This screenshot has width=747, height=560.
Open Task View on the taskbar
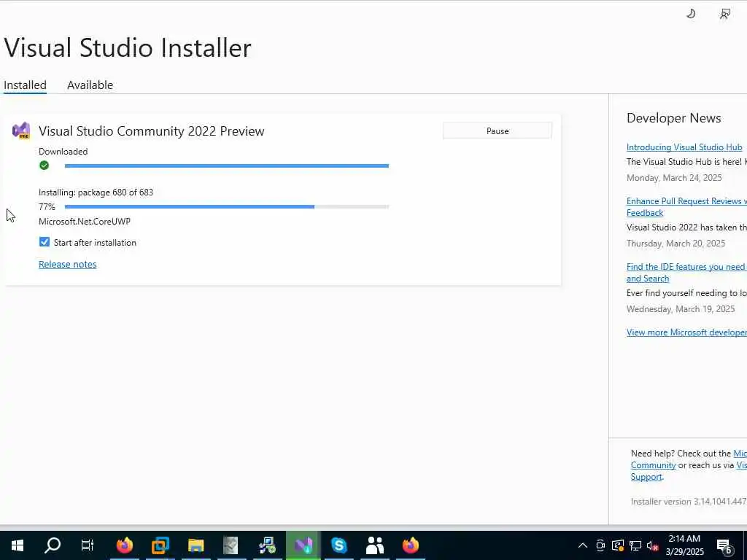(x=88, y=545)
